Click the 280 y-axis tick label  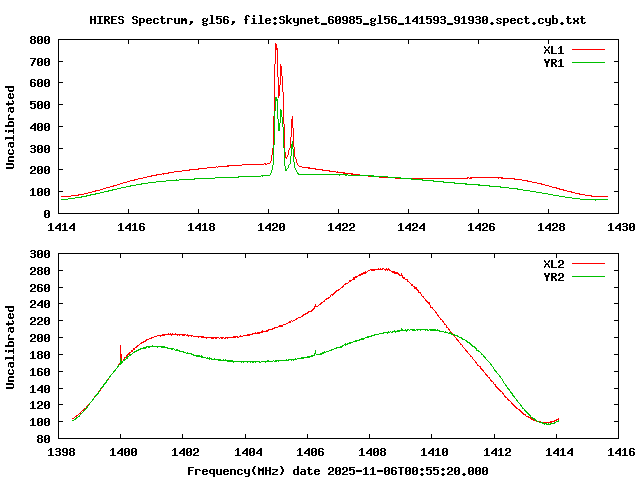tap(40, 271)
